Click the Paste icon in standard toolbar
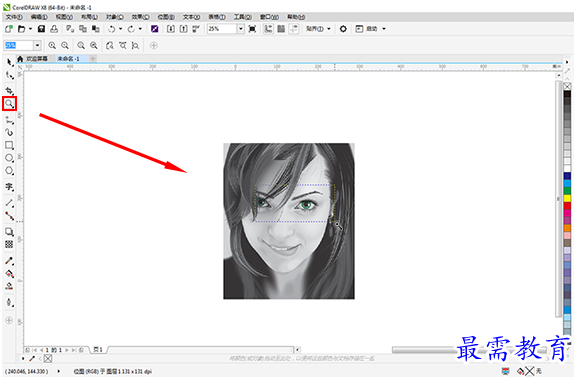This screenshot has width=578, height=380. [96, 29]
